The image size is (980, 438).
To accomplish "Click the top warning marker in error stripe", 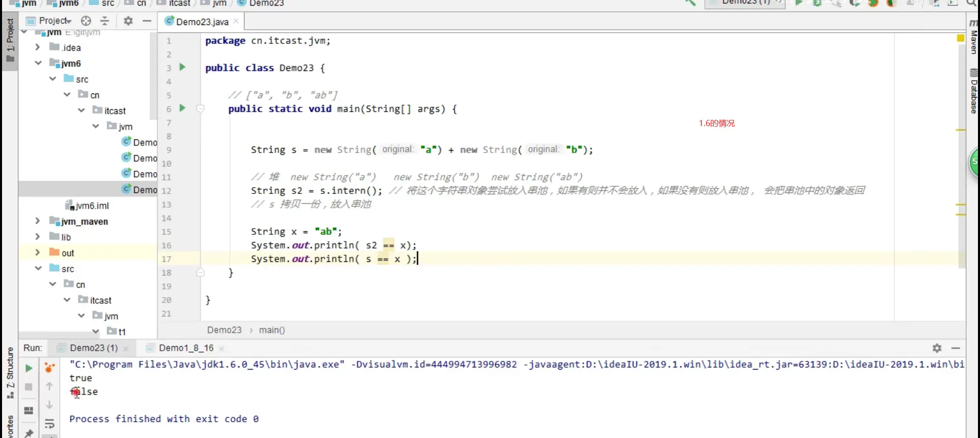I will pyautogui.click(x=961, y=130).
